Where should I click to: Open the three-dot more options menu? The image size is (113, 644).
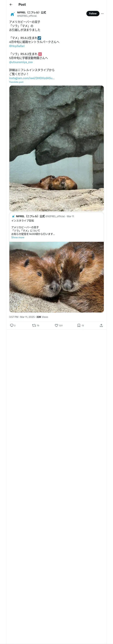102,14
